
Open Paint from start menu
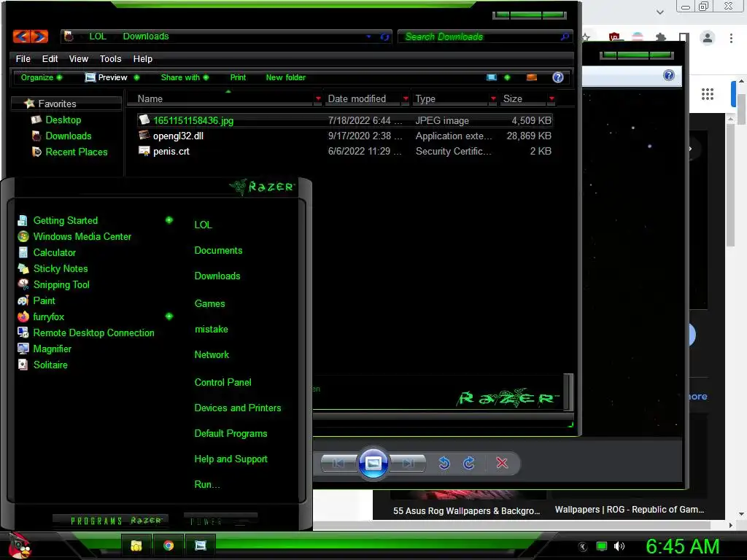[x=36, y=301]
